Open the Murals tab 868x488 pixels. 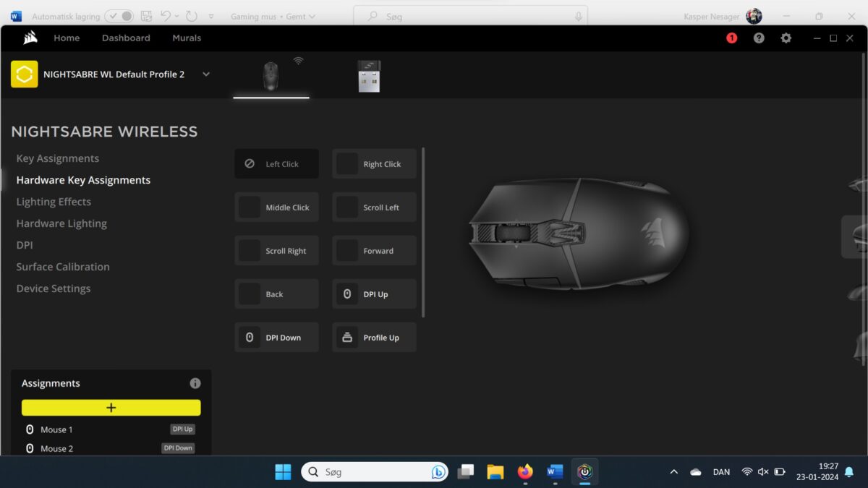(187, 38)
